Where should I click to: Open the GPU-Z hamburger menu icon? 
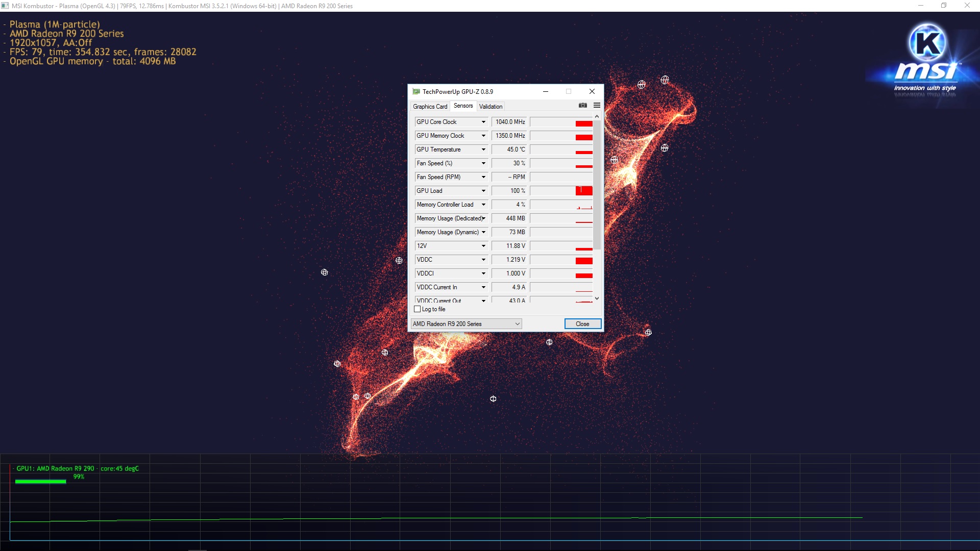(x=597, y=106)
